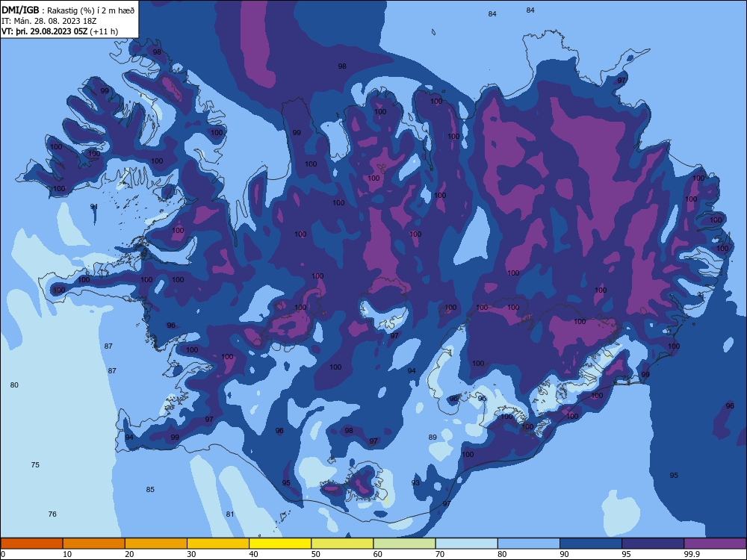Click the yellow-green 50–60 legend swatch
Viewport: 747px width, 560px height.
pyautogui.click(x=342, y=544)
